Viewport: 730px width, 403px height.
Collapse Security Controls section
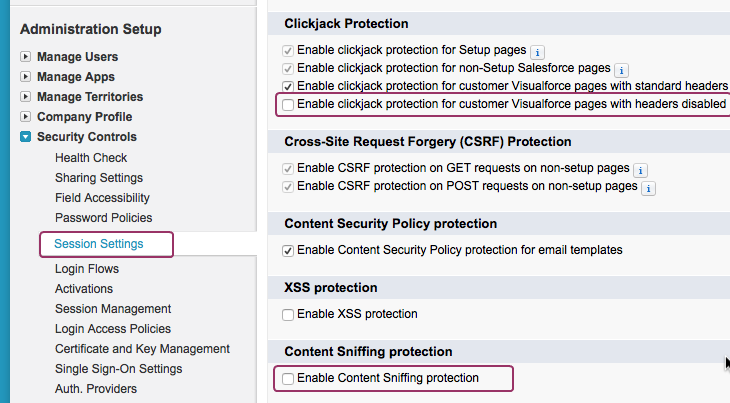coord(26,137)
